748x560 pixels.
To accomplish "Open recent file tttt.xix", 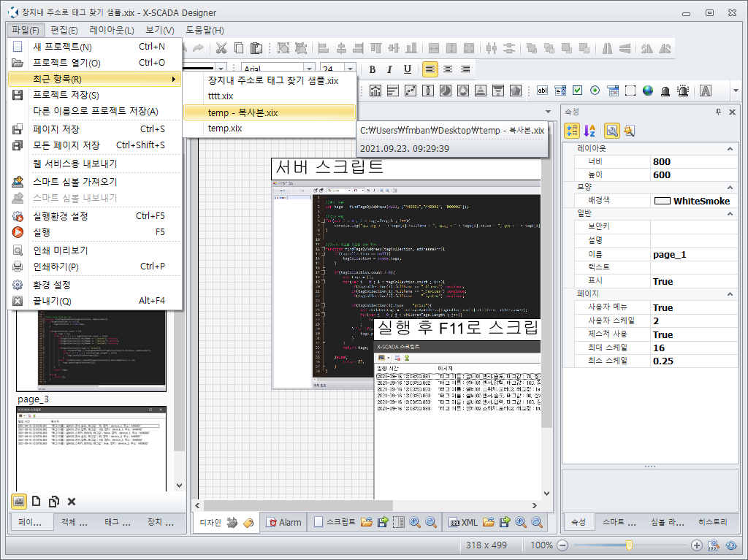I will pos(270,96).
